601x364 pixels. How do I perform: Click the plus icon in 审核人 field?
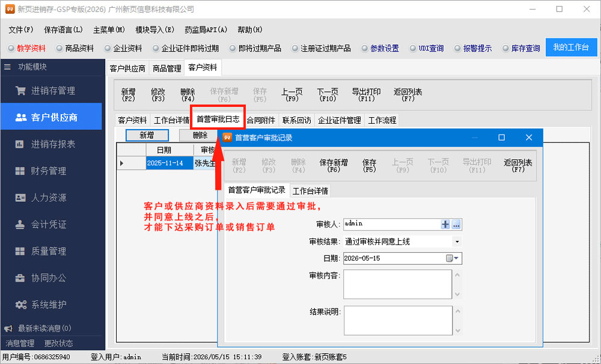445,225
